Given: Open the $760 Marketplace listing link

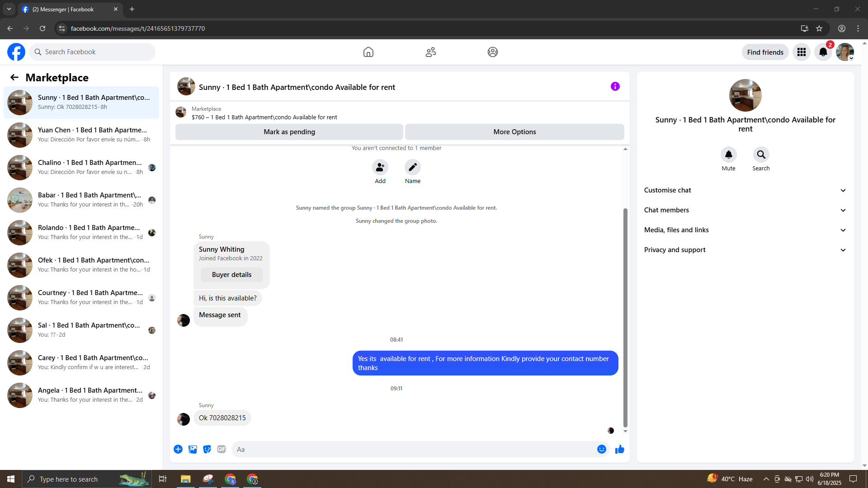Looking at the screenshot, I should [x=264, y=117].
